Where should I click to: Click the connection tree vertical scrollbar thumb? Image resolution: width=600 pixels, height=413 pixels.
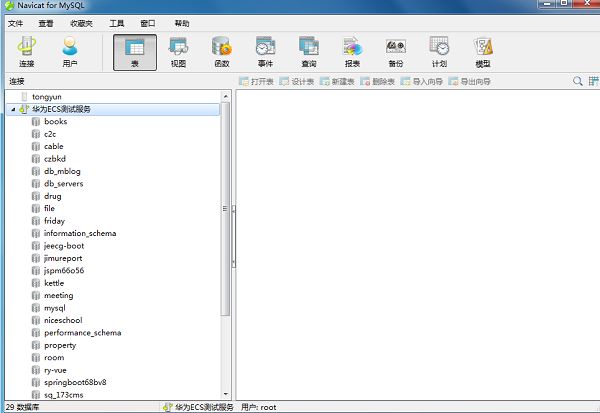click(225, 209)
